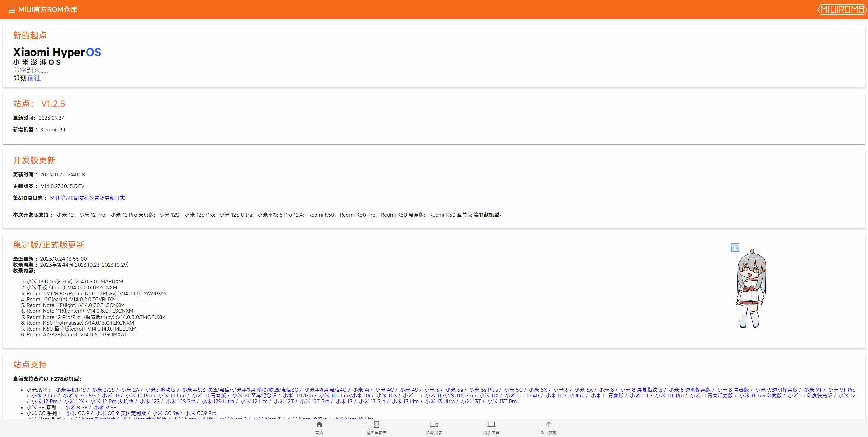Open the 小米 9 SE link
This screenshot has width=868, height=437.
(x=105, y=408)
